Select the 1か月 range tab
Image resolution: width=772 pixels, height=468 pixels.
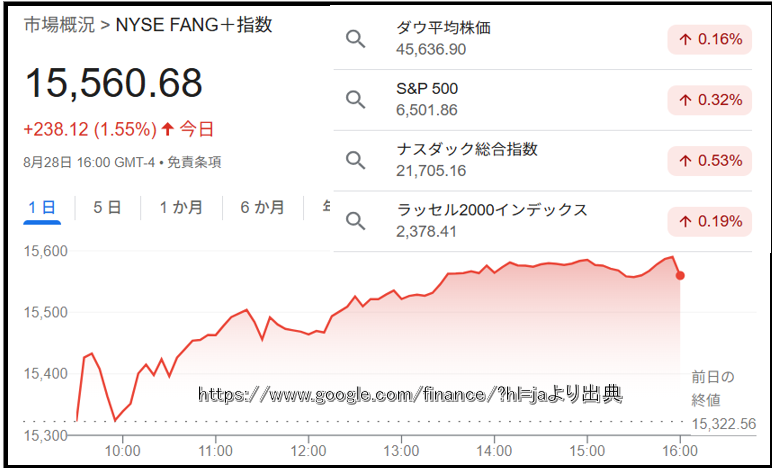(181, 208)
